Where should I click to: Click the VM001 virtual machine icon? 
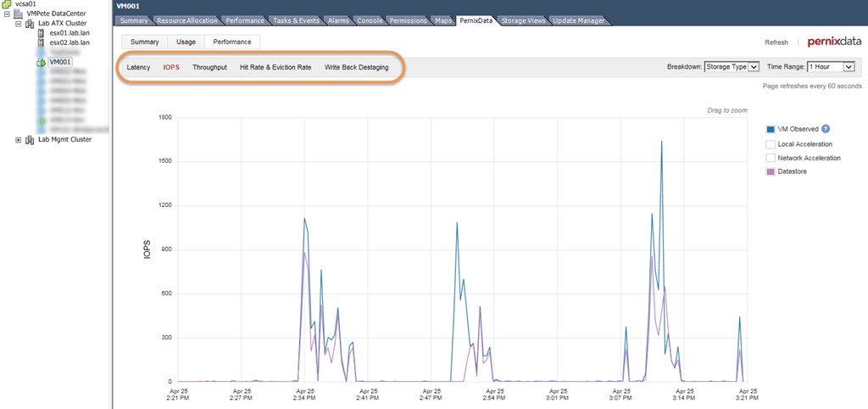pyautogui.click(x=41, y=61)
